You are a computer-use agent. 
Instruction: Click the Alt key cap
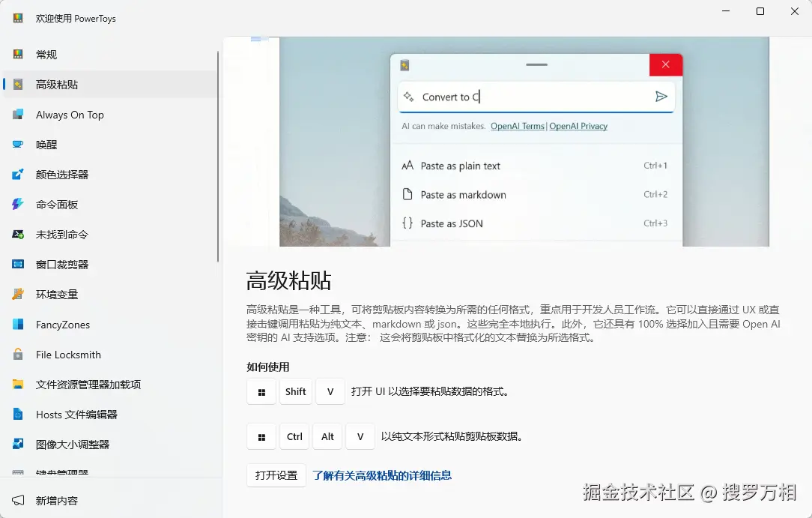327,437
